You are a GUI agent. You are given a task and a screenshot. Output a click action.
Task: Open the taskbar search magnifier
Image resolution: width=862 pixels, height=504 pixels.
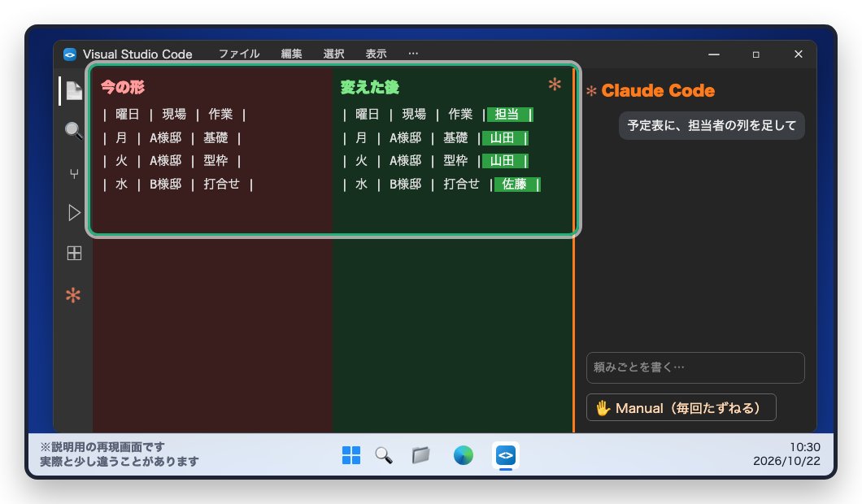(x=384, y=455)
